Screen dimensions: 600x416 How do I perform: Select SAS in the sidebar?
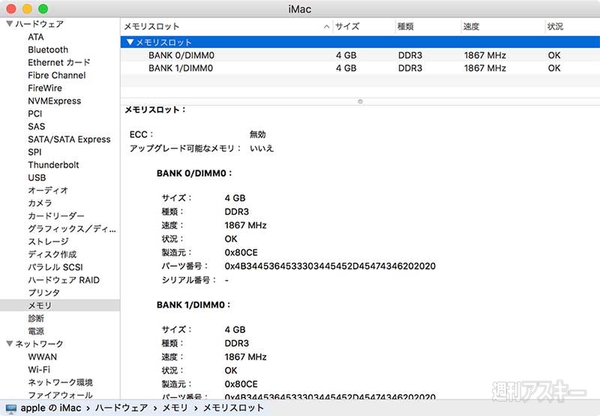[x=36, y=126]
